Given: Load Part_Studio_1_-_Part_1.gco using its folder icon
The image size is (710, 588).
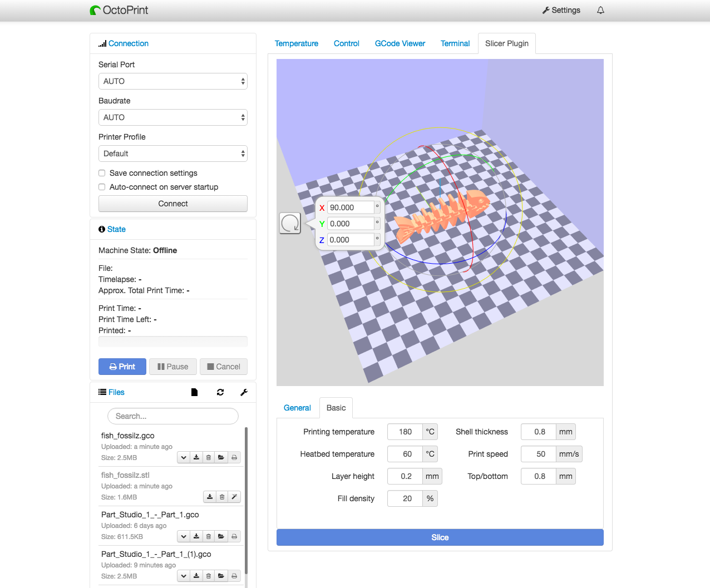Looking at the screenshot, I should click(221, 536).
